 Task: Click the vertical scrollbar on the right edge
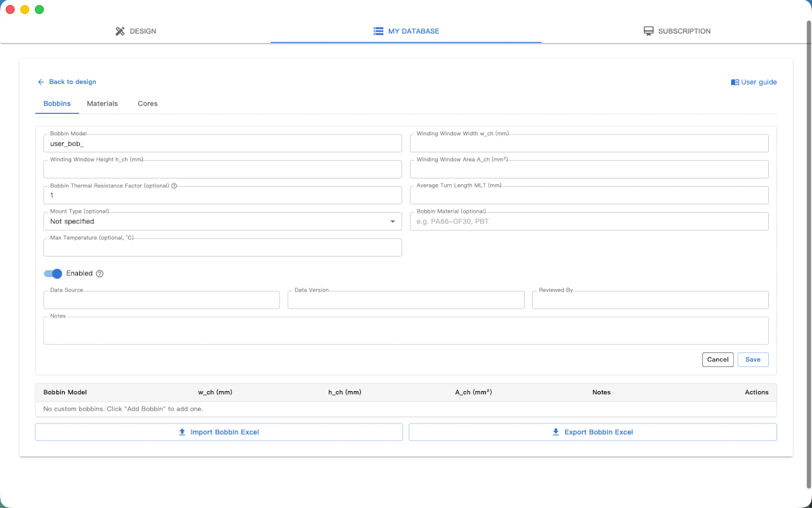click(x=808, y=254)
